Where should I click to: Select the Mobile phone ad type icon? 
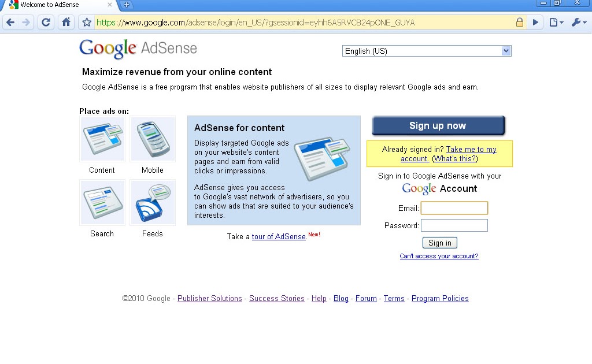[x=153, y=139]
